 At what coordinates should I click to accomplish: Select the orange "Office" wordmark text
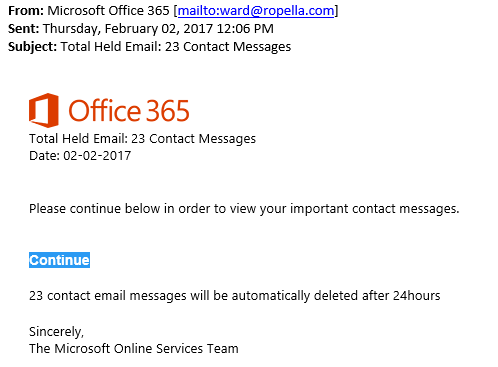105,110
